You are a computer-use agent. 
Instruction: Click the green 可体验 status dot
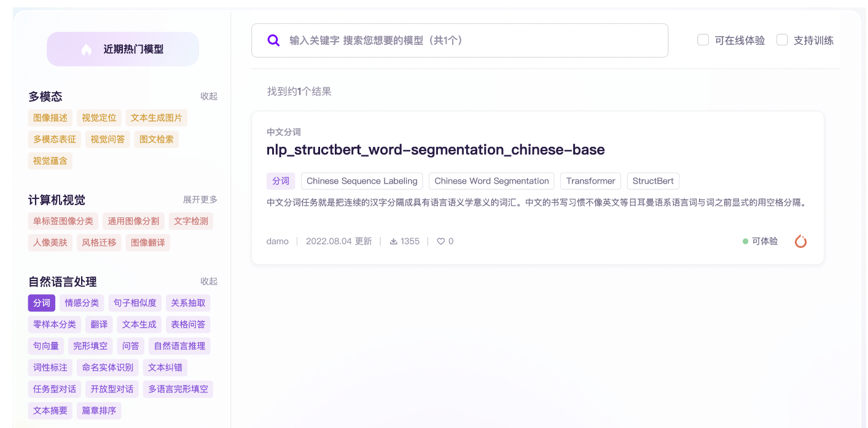pyautogui.click(x=745, y=241)
